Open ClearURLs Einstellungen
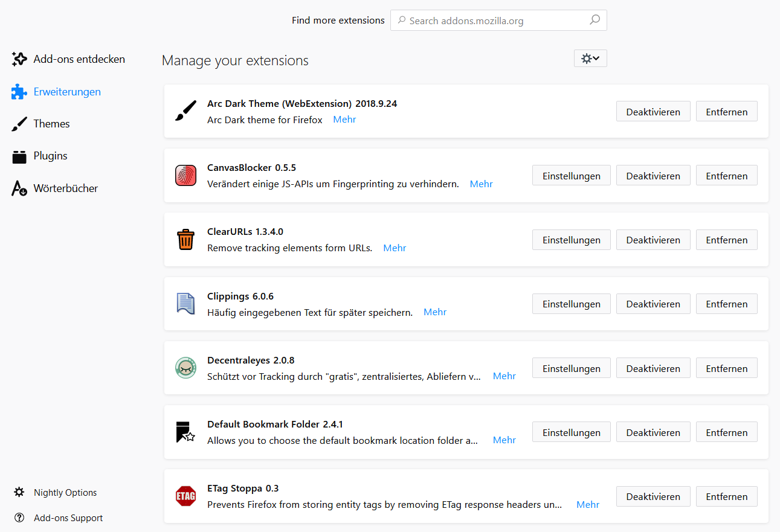The width and height of the screenshot is (780, 532). [572, 240]
